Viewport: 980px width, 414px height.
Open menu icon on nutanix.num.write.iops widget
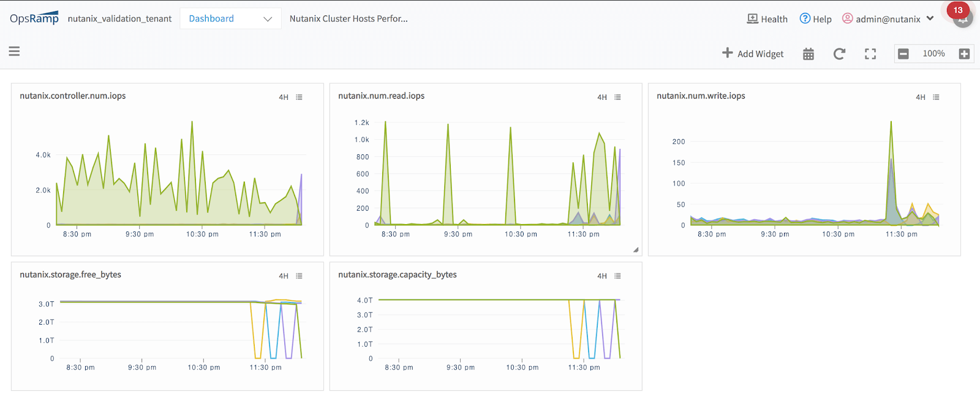tap(937, 97)
